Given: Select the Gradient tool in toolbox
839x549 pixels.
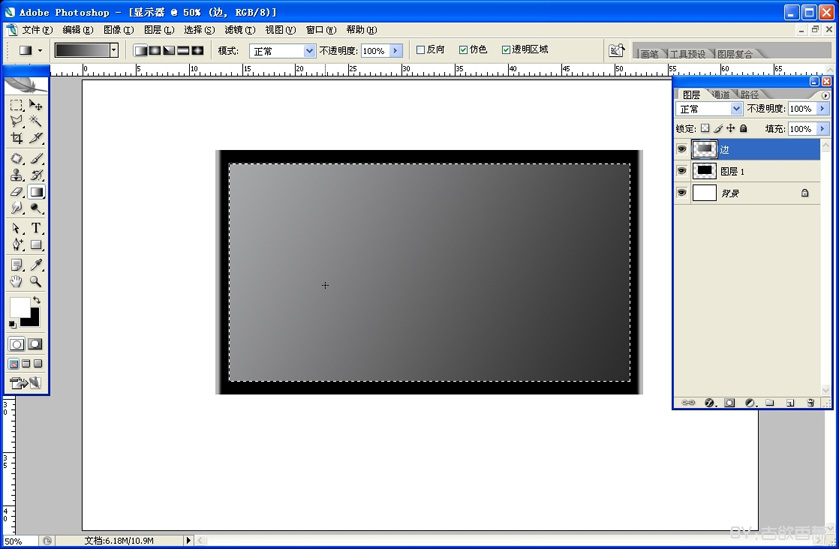Looking at the screenshot, I should [x=36, y=192].
